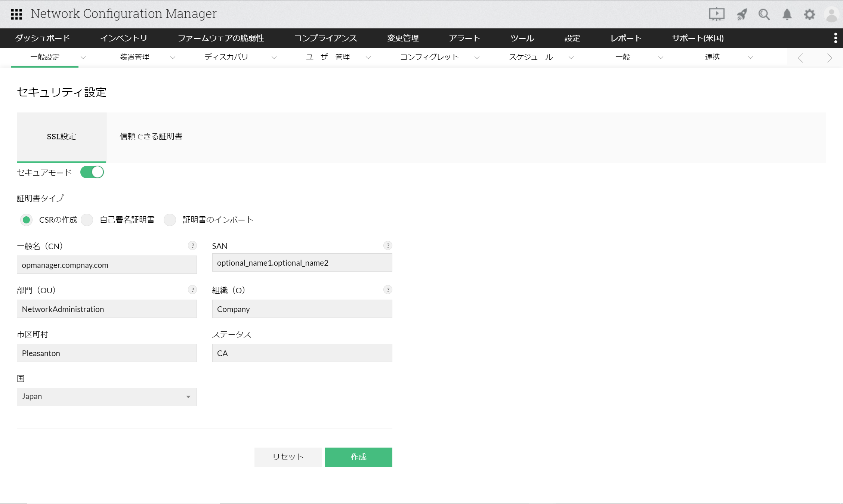
Task: Open the 国 Japan dropdown
Action: (x=106, y=397)
